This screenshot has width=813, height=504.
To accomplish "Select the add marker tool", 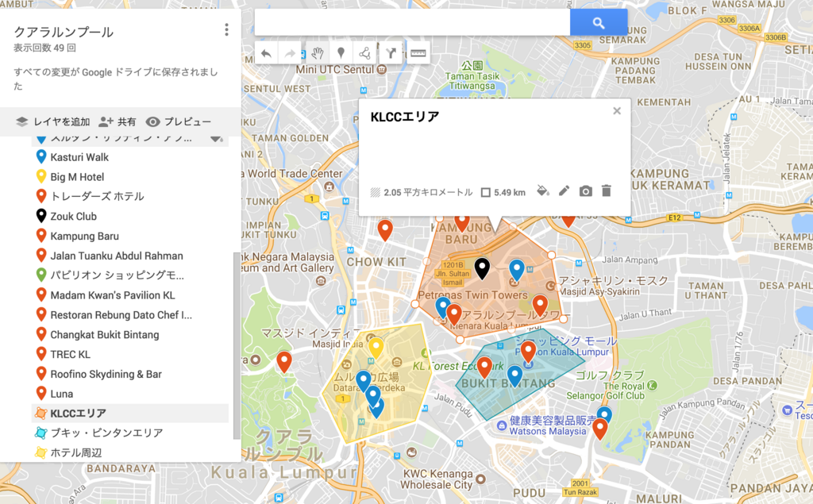I will 341,53.
